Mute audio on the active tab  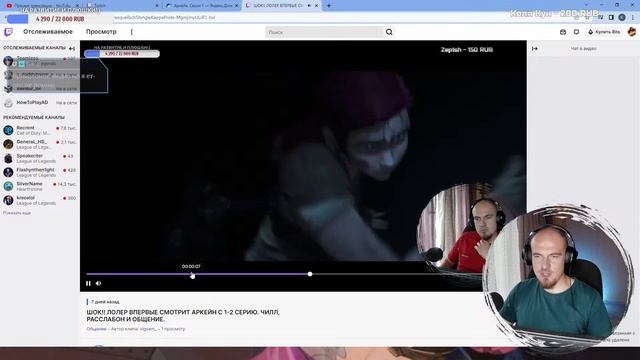309,6
